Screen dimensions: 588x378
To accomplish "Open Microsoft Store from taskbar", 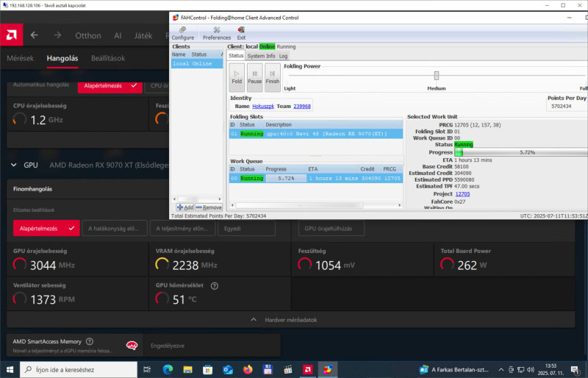I will point(207,370).
